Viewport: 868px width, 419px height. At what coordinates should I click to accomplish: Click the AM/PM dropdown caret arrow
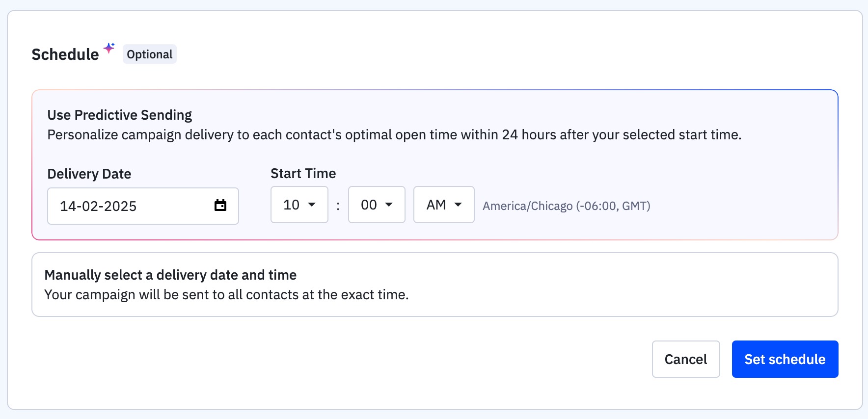tap(458, 205)
